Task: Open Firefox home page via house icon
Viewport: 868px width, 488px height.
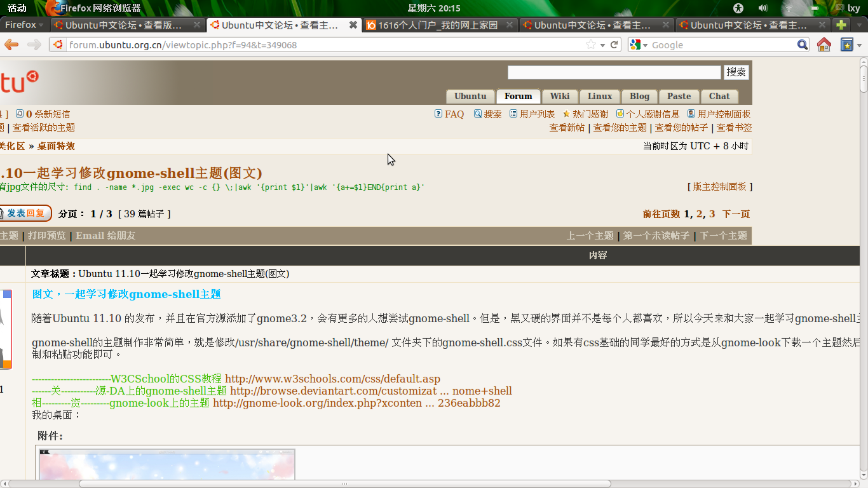Action: 824,44
